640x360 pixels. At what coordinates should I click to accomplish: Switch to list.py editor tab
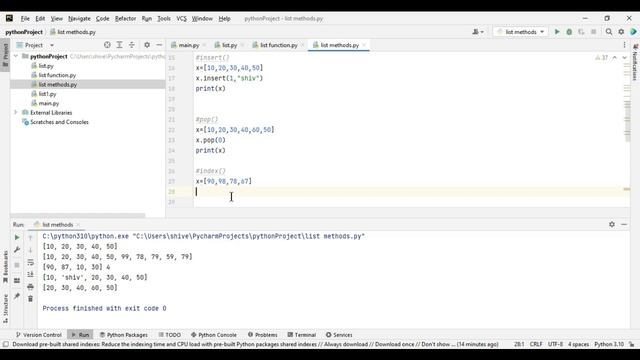click(x=229, y=45)
